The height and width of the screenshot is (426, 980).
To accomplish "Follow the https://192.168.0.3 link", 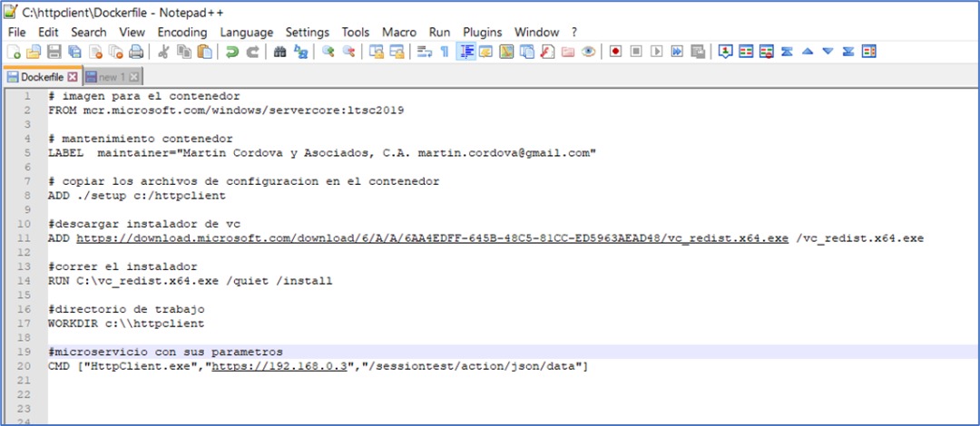I will (279, 366).
